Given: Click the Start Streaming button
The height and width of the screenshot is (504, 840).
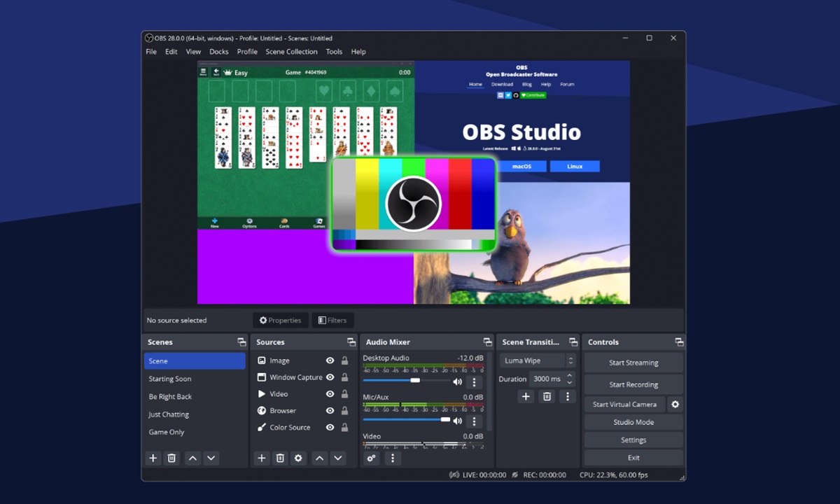Looking at the screenshot, I should [633, 363].
